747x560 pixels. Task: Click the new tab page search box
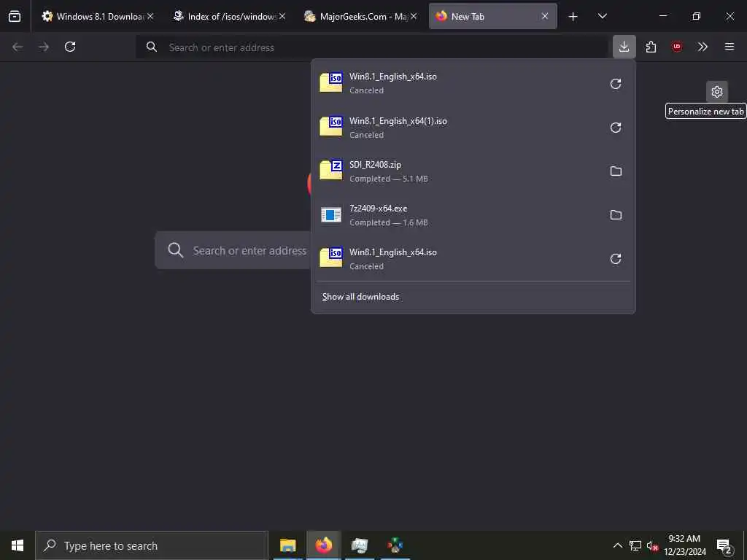233,251
